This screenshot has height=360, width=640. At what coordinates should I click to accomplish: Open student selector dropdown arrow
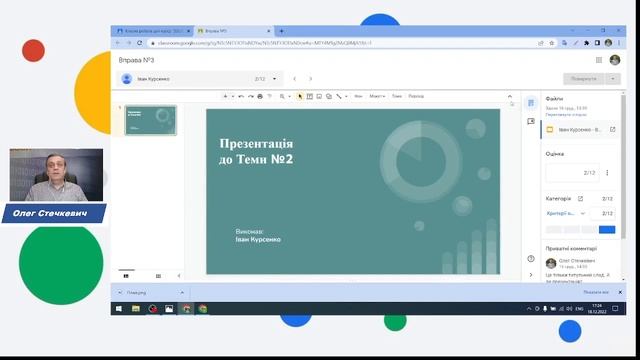pos(274,79)
